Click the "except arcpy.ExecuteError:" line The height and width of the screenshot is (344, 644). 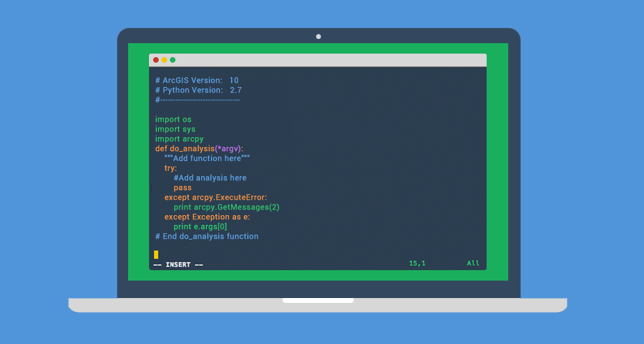[x=215, y=197]
